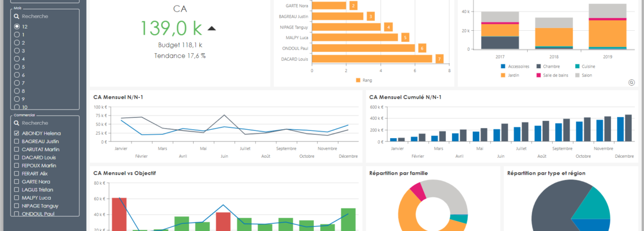Viewport: 644px width, 231px height.
Task: Click the teal slice in the type and region pie
Action: [x=594, y=204]
